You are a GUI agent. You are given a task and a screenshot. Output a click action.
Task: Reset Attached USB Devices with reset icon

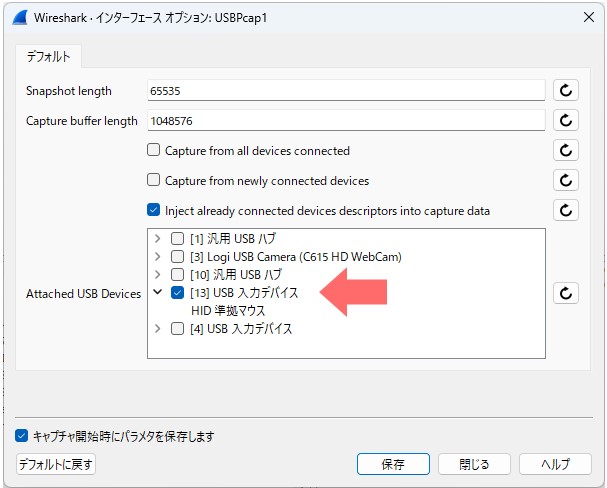566,293
